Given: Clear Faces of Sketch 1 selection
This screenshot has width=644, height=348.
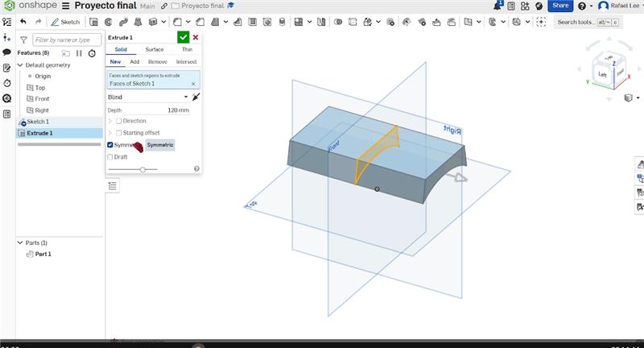Looking at the screenshot, I should click(193, 84).
